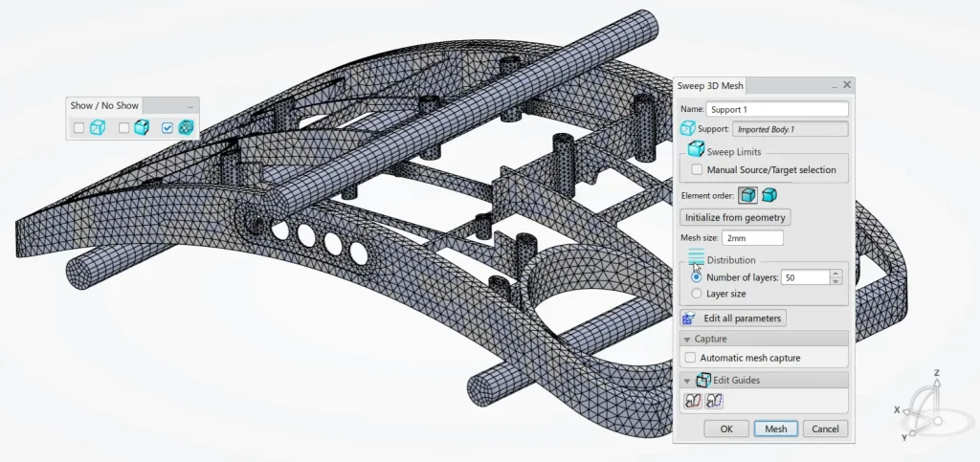The width and height of the screenshot is (980, 462).
Task: Uncheck the mesh visibility checkbox in Show / No Show
Action: 167,127
